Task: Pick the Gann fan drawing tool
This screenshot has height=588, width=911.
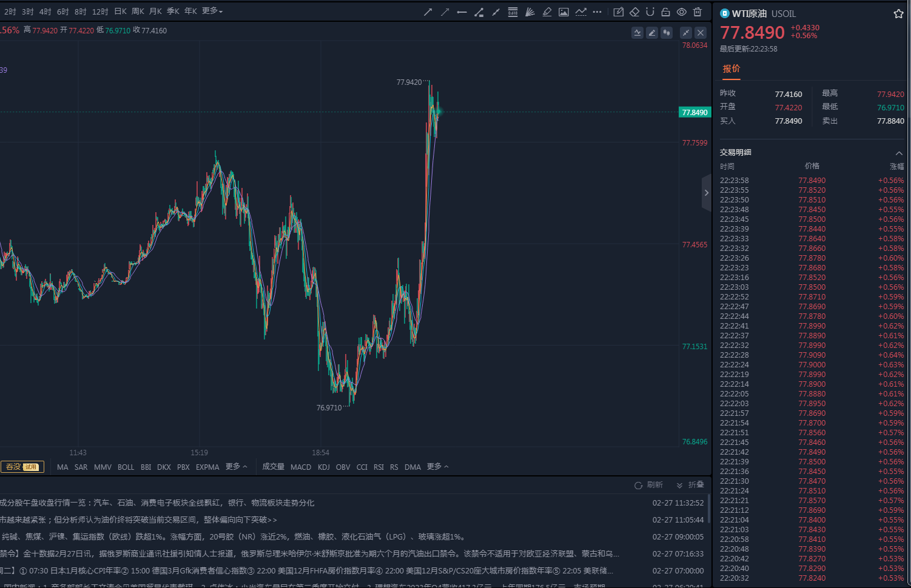Action: [529, 12]
